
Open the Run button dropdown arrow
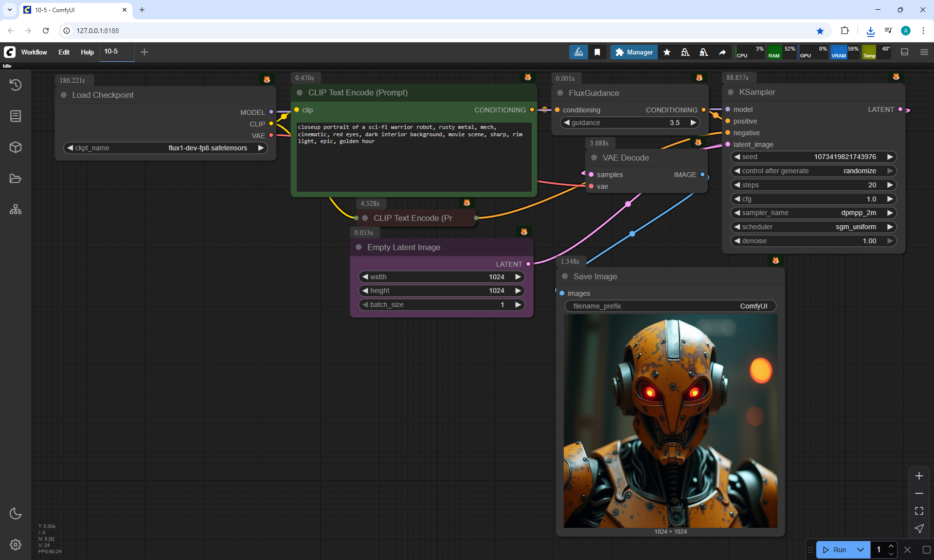[860, 550]
